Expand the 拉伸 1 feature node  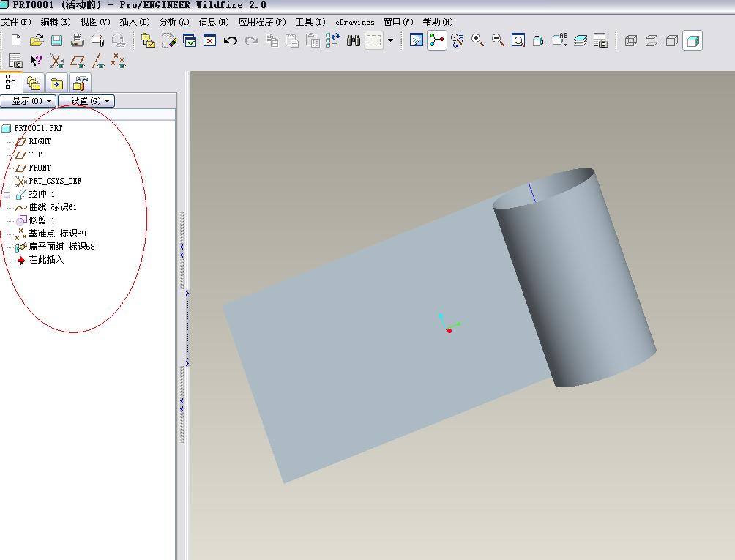pyautogui.click(x=7, y=195)
